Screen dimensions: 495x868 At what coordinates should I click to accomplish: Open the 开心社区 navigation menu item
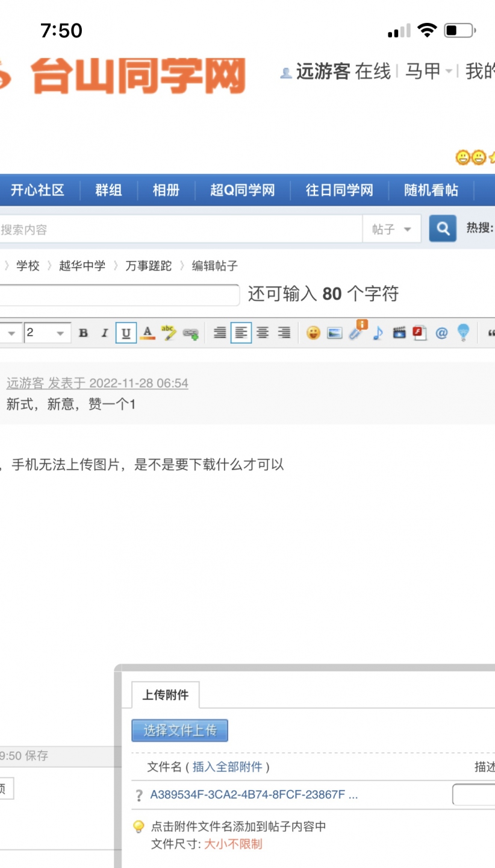(37, 190)
